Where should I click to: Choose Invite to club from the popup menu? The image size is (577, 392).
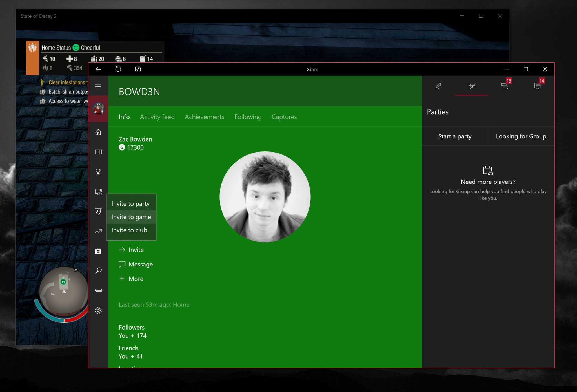[x=131, y=230]
